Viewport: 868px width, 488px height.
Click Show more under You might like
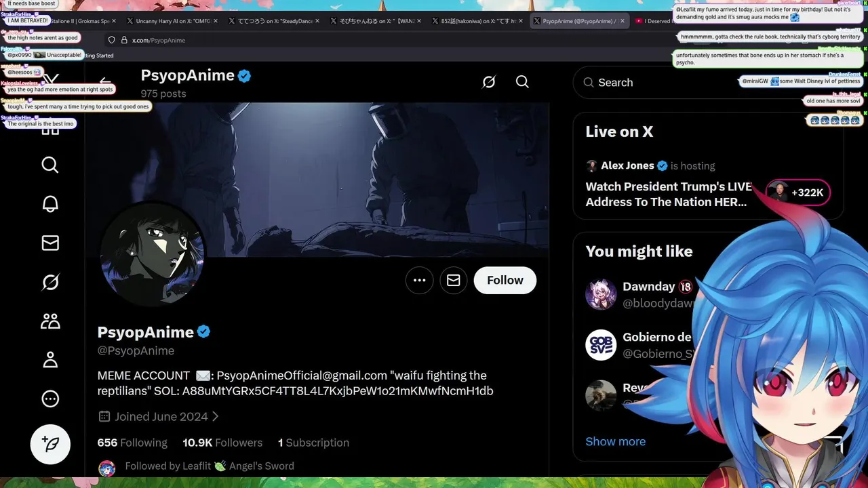coord(615,441)
